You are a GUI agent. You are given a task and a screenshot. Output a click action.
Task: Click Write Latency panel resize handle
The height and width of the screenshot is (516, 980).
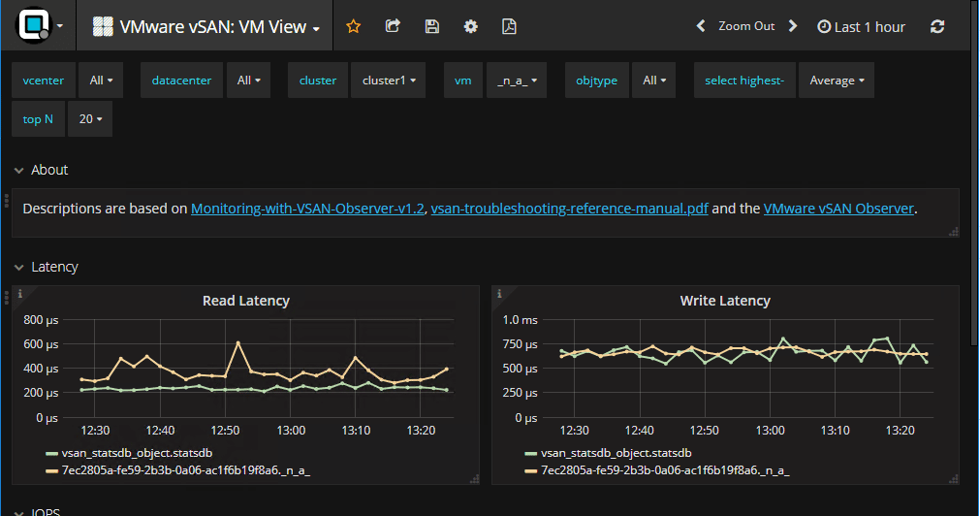[x=954, y=480]
